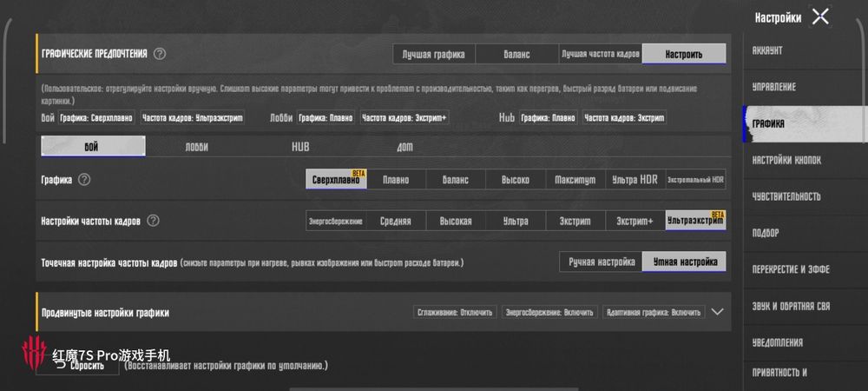This screenshot has height=391, width=868.
Task: Switch to the Бой tab
Action: pos(93,147)
